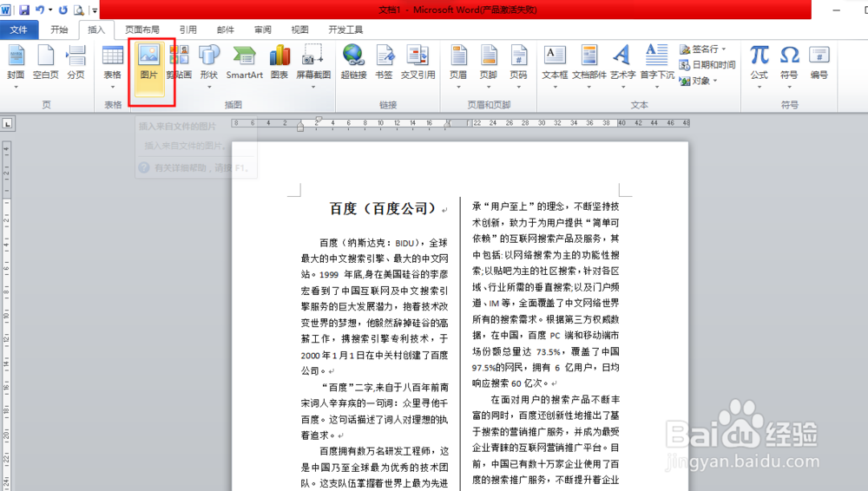Image resolution: width=868 pixels, height=491 pixels.
Task: Expand the 表格 dropdown arrow
Action: tap(112, 87)
